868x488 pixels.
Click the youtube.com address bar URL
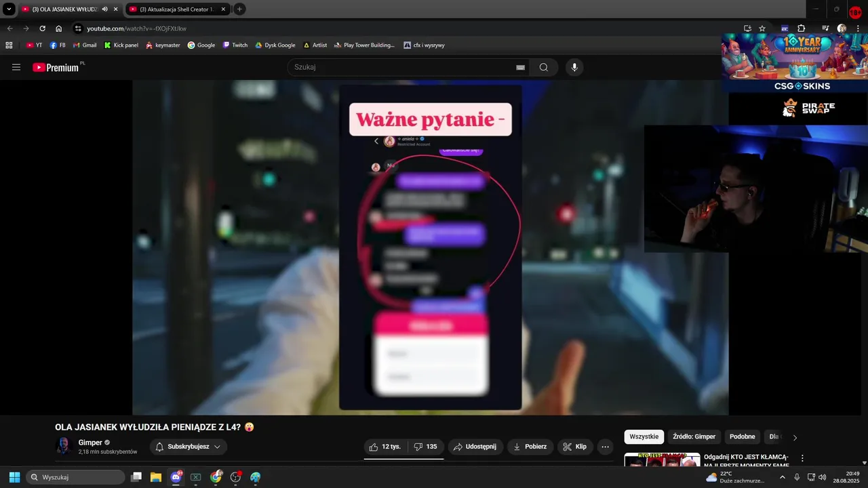136,28
